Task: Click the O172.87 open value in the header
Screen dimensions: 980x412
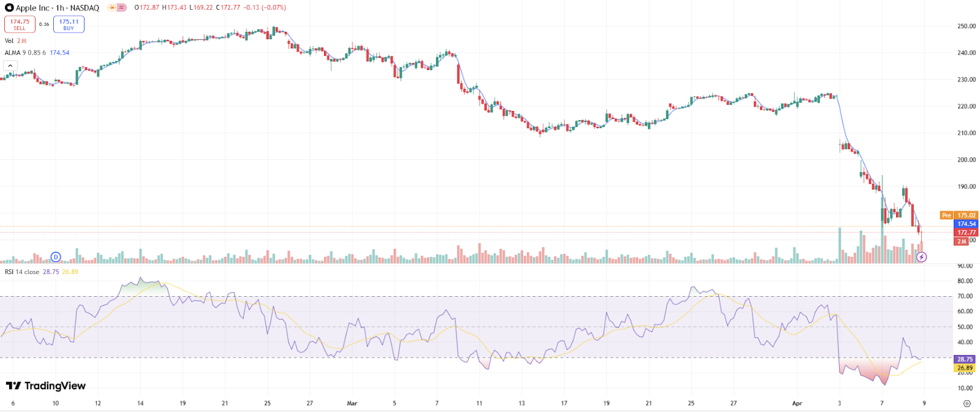Action: [x=147, y=8]
